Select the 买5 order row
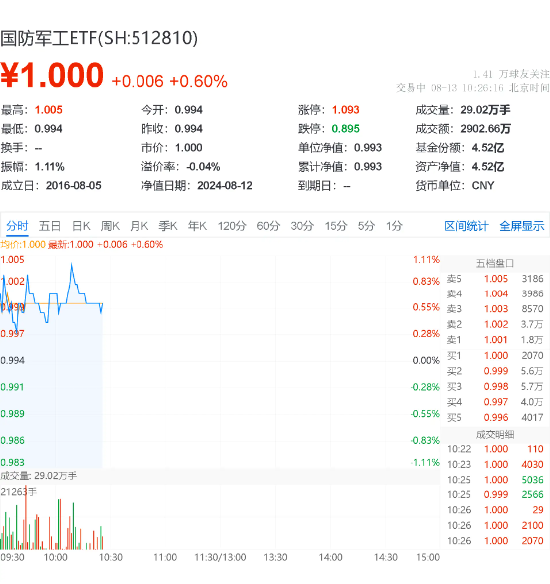Image resolution: width=550 pixels, height=584 pixels. 495,418
